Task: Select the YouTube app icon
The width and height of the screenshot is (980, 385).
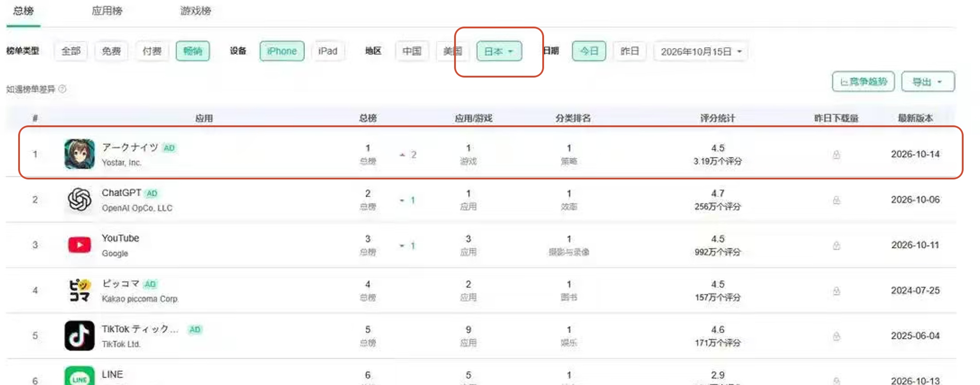Action: [x=80, y=245]
